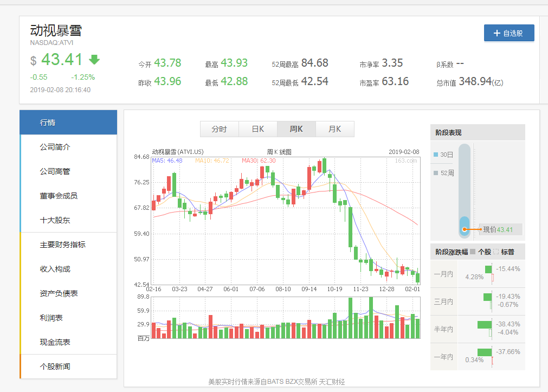Click the plus icon on 自选股 button
This screenshot has height=392, width=548.
[497, 33]
